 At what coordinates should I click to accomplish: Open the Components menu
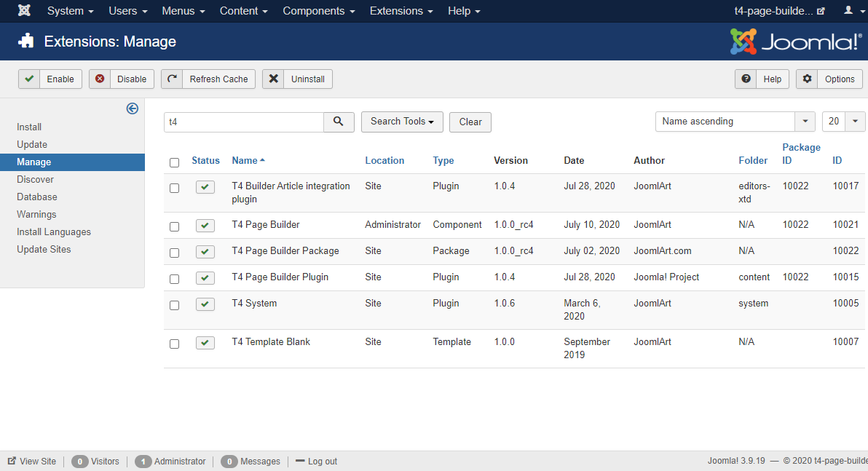coord(318,11)
